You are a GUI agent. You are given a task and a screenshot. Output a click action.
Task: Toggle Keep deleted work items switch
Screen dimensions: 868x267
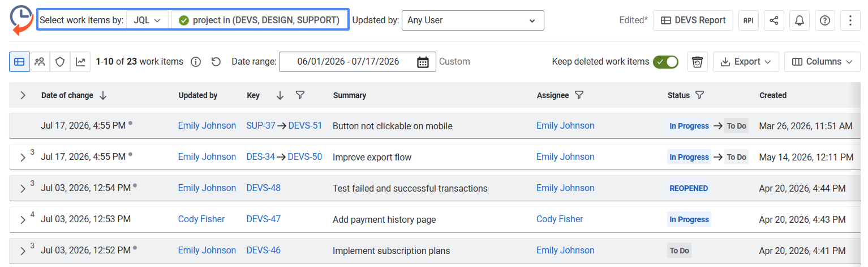[665, 62]
